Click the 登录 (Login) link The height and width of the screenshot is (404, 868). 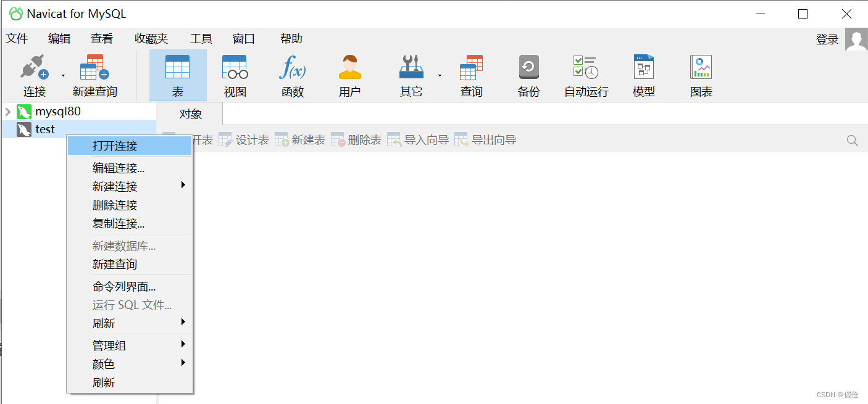[827, 39]
